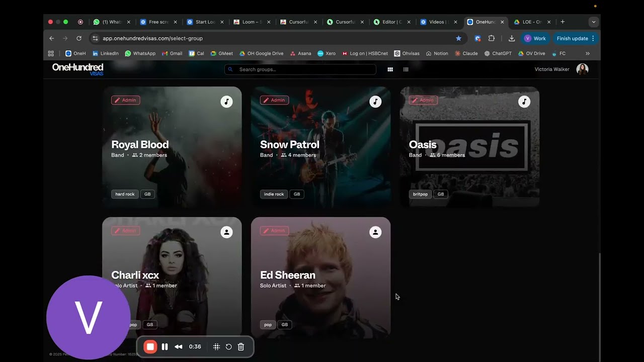Open the OV Drive bookmark

(x=531, y=53)
